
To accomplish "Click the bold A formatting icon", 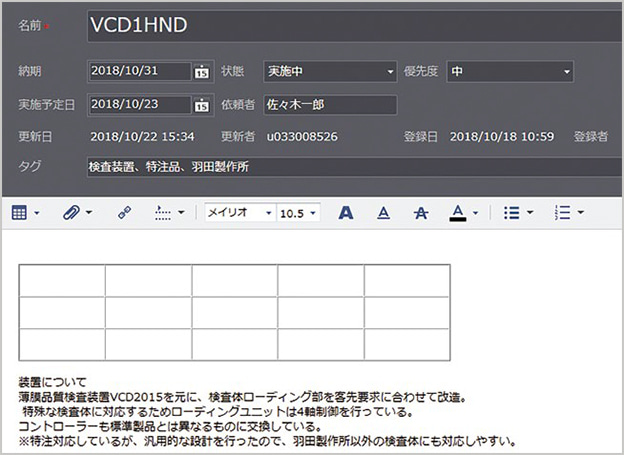I will [x=346, y=213].
